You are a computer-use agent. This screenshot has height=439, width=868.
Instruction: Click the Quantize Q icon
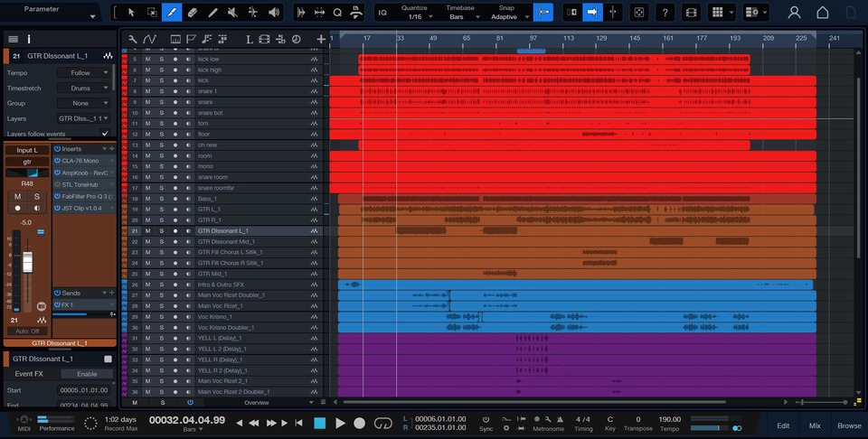[x=337, y=12]
